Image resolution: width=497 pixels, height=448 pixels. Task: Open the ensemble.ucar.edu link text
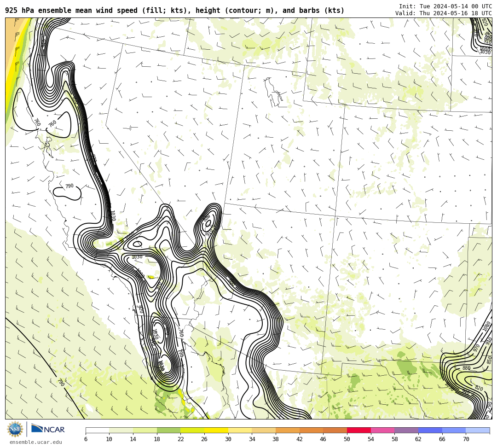[36, 442]
